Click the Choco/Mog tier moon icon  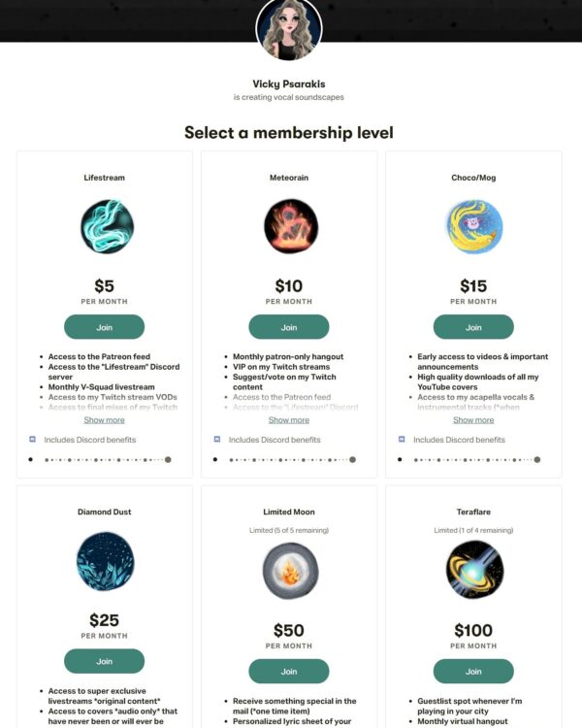tap(473, 226)
